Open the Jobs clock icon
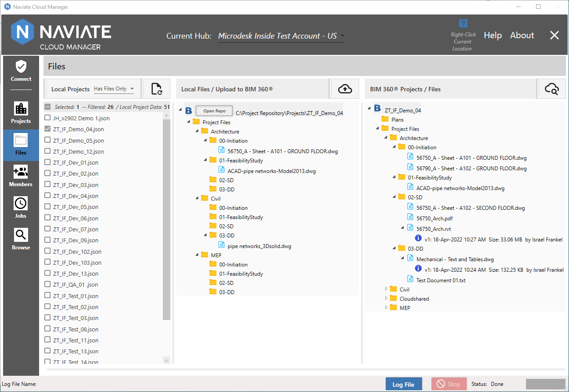 coord(21,207)
